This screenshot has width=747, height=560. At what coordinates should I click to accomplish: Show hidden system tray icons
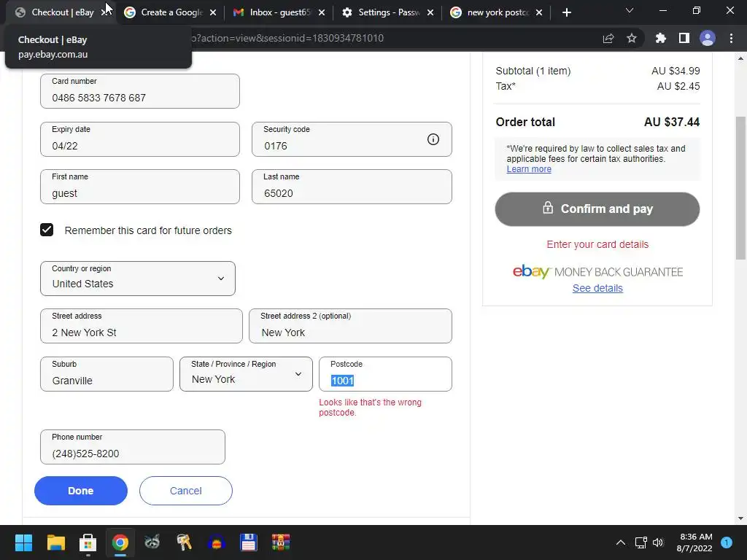(x=620, y=542)
